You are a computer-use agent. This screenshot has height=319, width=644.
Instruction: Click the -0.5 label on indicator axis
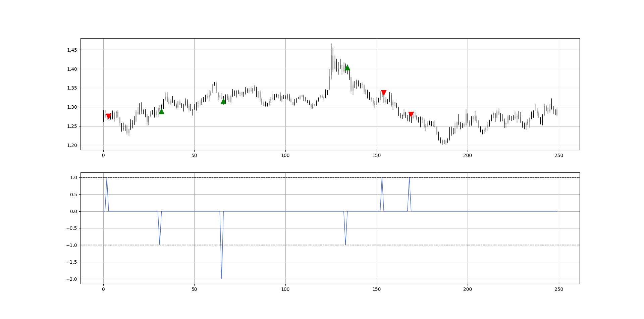[x=71, y=228]
